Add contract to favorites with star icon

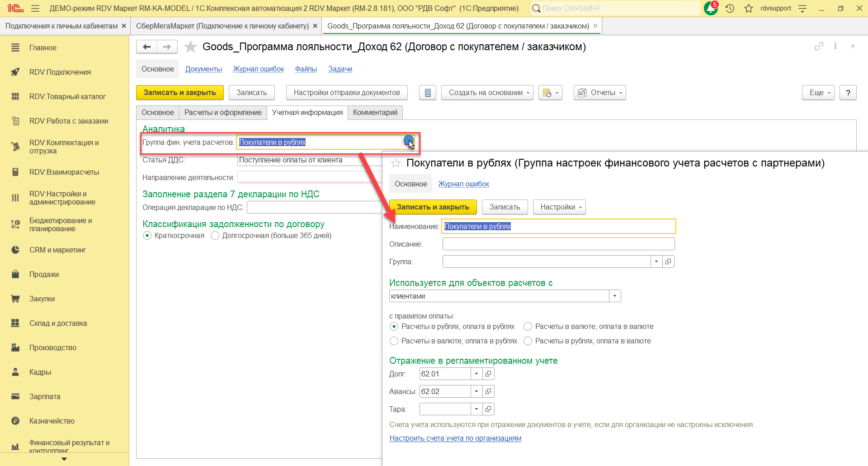click(x=191, y=47)
